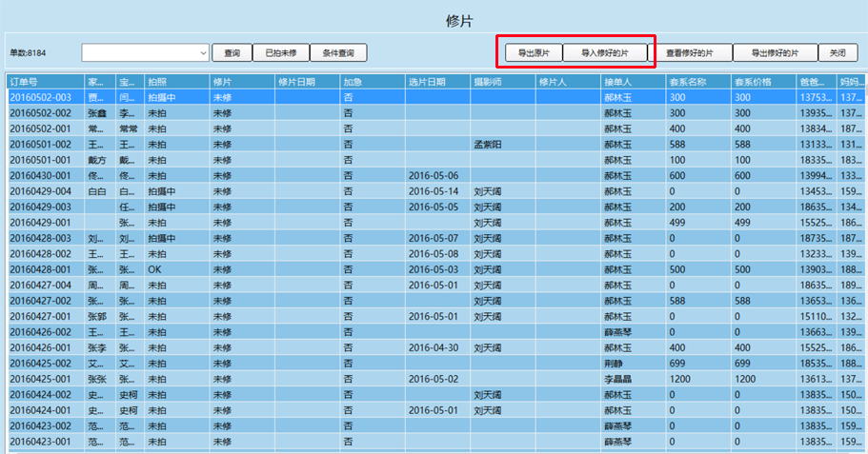868x454 pixels.
Task: Select order row 20160428-001
Action: pos(435,269)
